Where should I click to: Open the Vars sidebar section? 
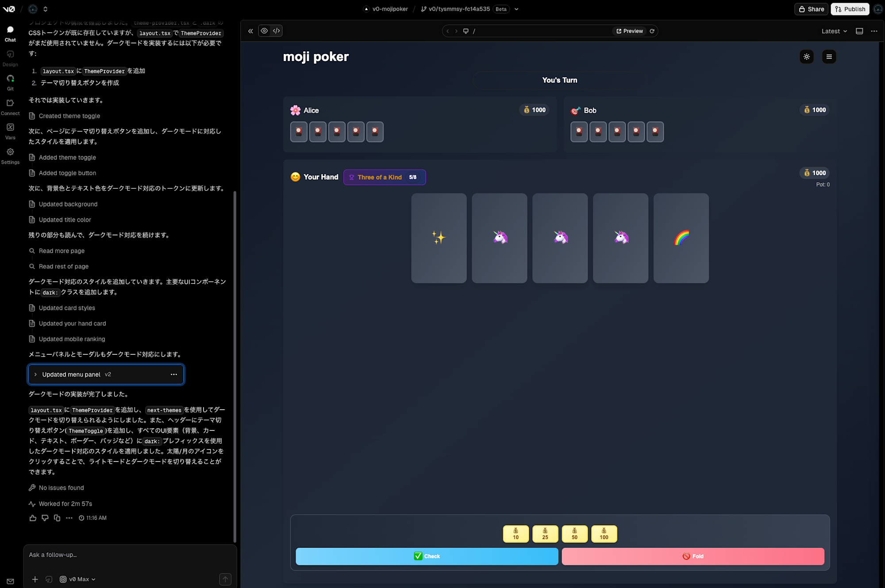click(x=10, y=131)
